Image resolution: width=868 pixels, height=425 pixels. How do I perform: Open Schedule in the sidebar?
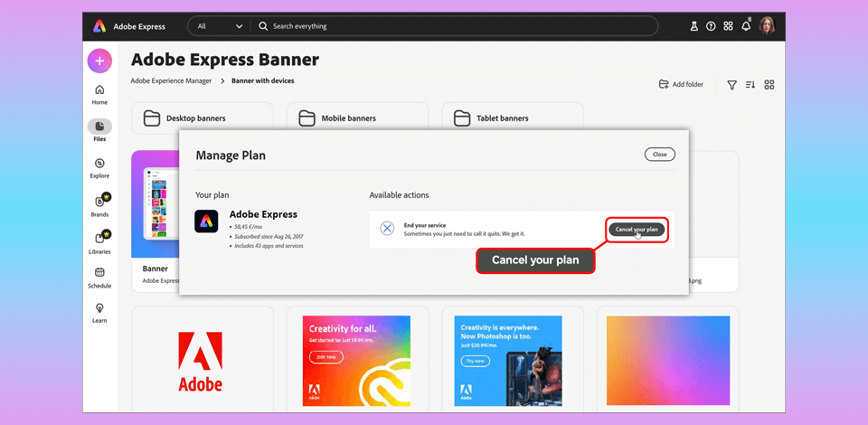coord(99,279)
